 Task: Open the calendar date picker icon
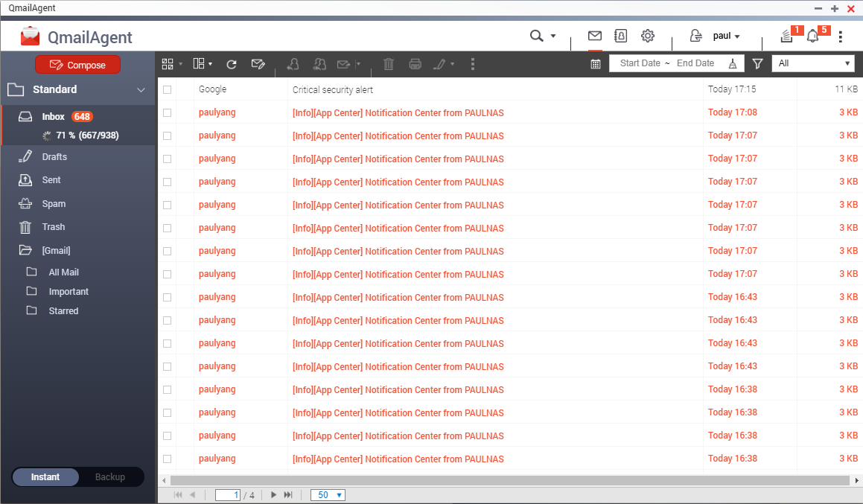596,64
